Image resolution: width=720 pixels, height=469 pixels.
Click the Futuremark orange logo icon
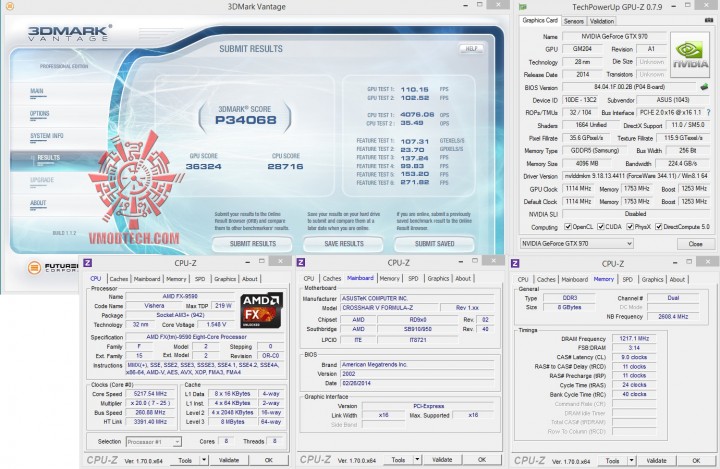pos(34,267)
